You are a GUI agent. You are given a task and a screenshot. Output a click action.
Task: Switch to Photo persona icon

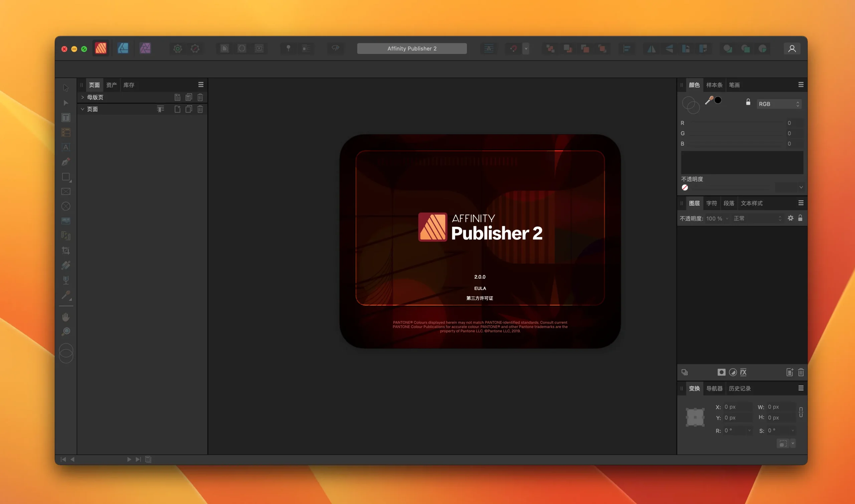coord(145,49)
